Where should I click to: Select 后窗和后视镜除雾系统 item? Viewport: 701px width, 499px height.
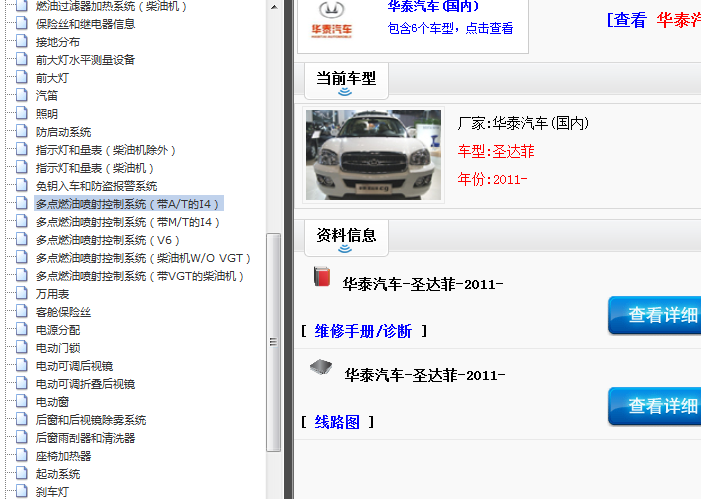click(91, 419)
